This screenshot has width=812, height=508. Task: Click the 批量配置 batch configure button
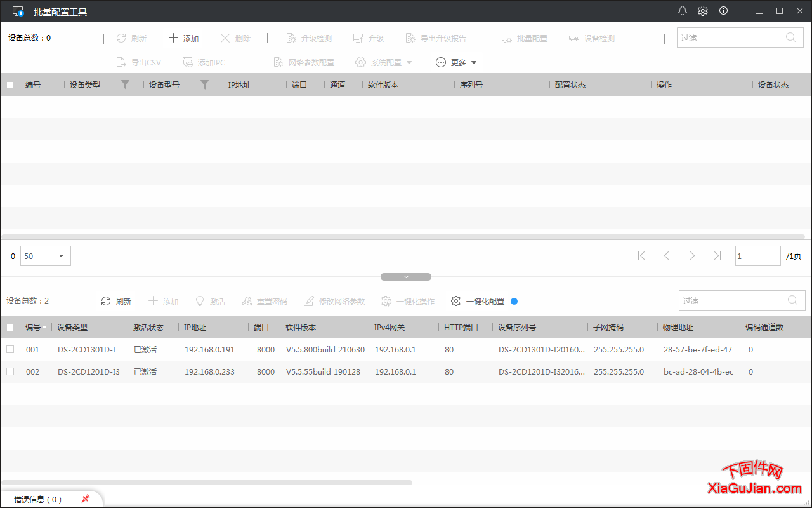coord(525,38)
